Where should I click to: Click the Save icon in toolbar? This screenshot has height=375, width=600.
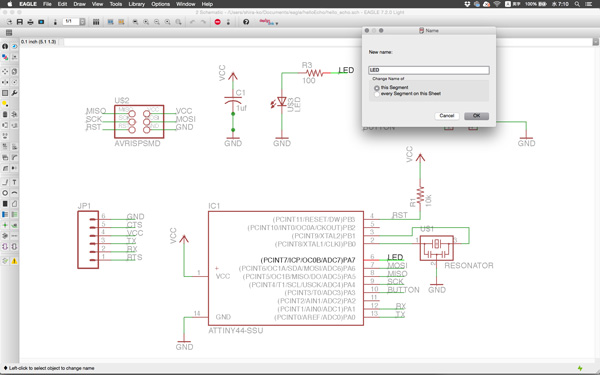(x=20, y=22)
